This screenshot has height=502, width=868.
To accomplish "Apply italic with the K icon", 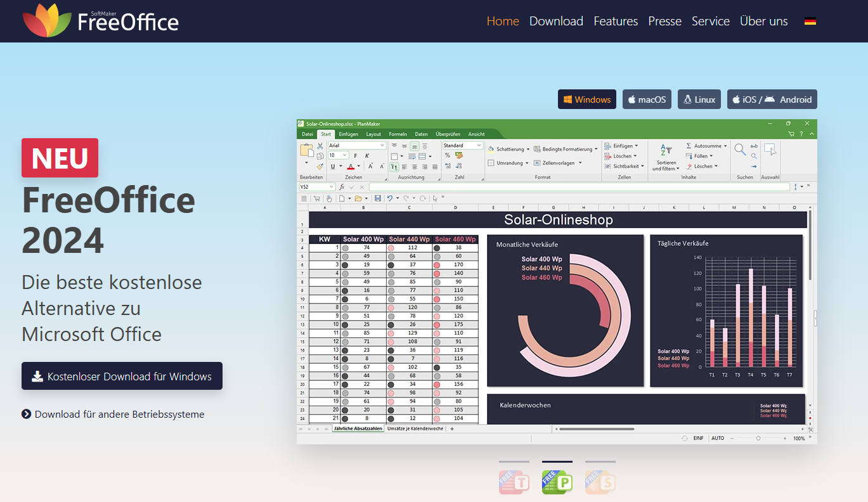I will coord(367,155).
